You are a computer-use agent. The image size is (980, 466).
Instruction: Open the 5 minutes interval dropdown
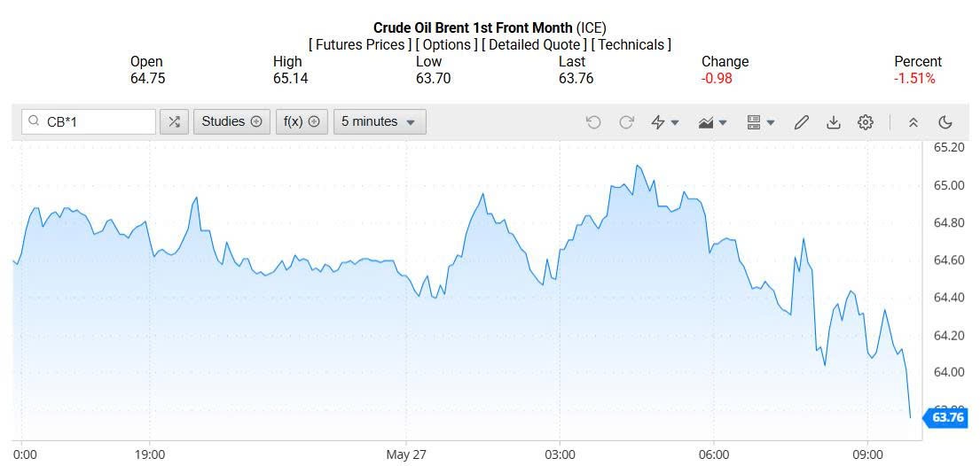[x=379, y=122]
